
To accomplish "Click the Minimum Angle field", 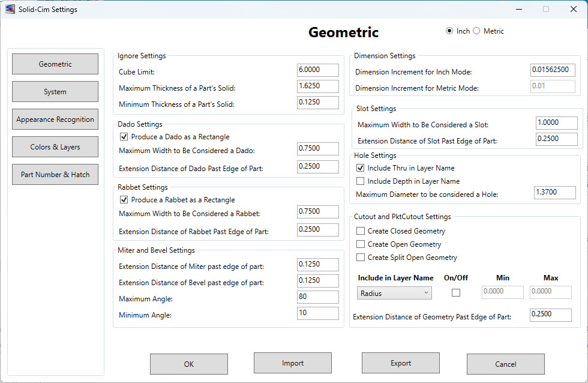I will 317,313.
